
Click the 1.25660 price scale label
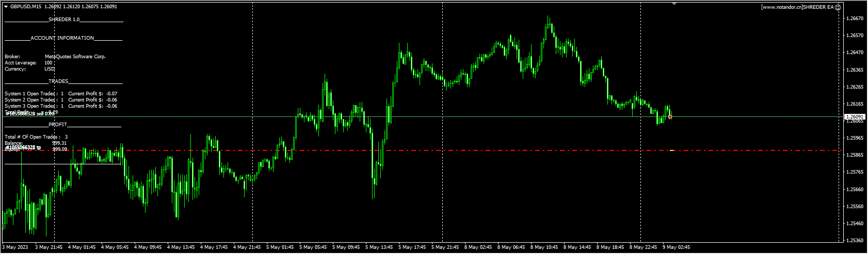[855, 189]
